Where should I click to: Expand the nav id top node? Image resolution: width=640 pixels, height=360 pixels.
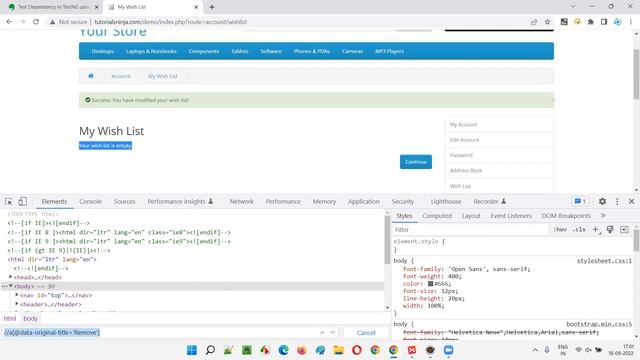pos(17,295)
